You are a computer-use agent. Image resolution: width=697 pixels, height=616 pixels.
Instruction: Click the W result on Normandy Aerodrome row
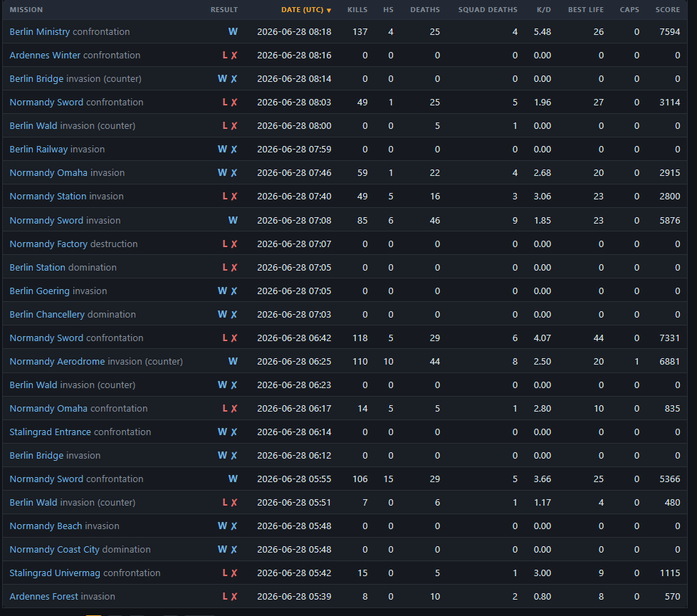click(x=233, y=361)
